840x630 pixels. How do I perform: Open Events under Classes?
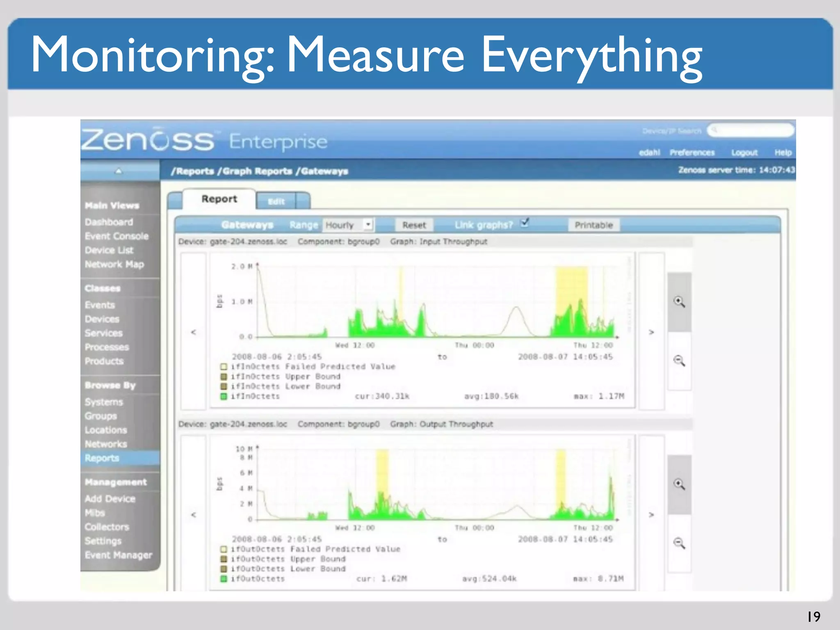pyautogui.click(x=100, y=305)
